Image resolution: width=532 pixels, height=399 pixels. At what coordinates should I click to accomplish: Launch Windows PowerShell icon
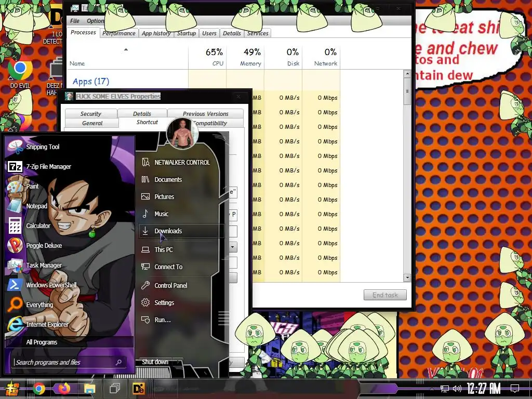pyautogui.click(x=15, y=285)
